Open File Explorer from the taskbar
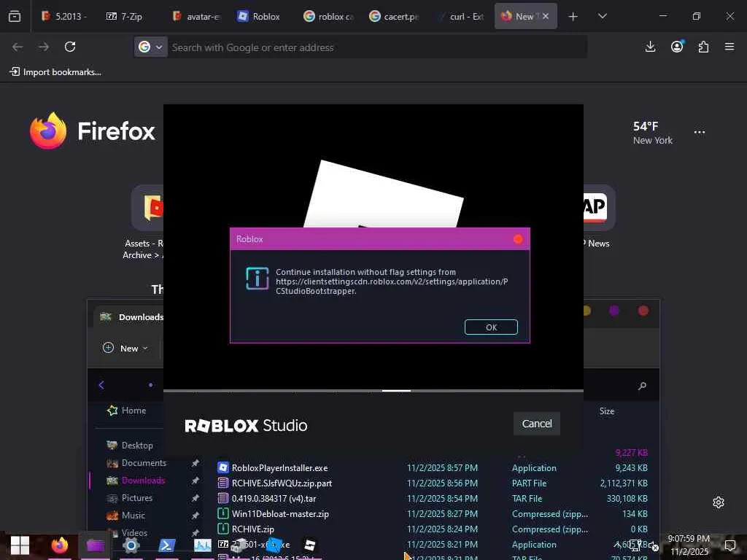Screen dimensions: 747x560 [x=96, y=545]
